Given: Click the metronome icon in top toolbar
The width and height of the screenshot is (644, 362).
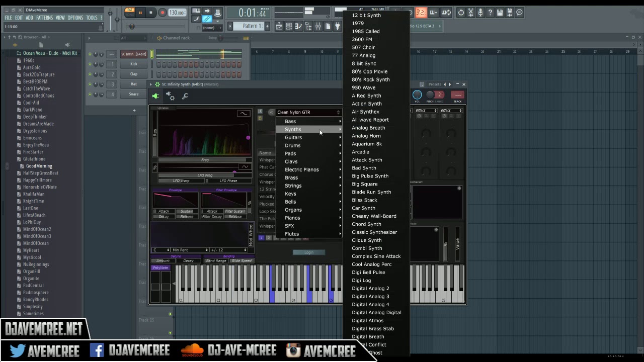Looking at the screenshot, I should point(218,13).
